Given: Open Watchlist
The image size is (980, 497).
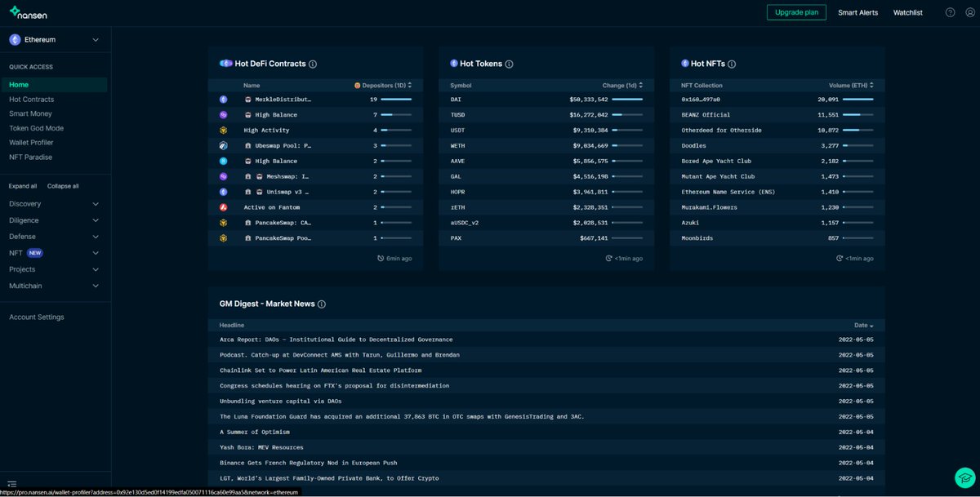Looking at the screenshot, I should pyautogui.click(x=907, y=12).
